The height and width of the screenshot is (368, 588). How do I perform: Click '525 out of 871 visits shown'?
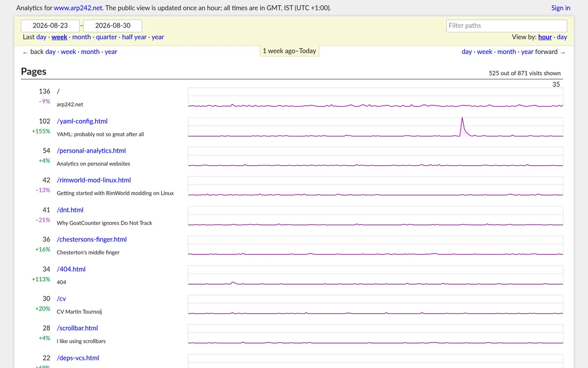[x=525, y=73]
